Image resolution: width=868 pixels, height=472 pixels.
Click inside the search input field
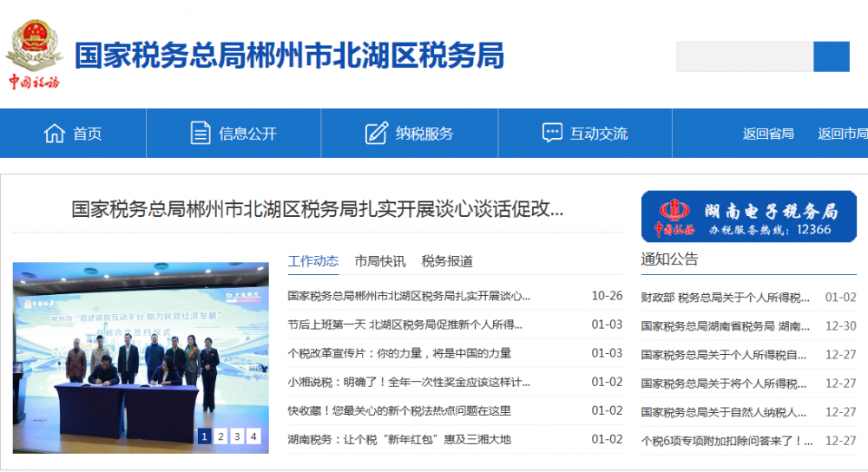[x=745, y=56]
